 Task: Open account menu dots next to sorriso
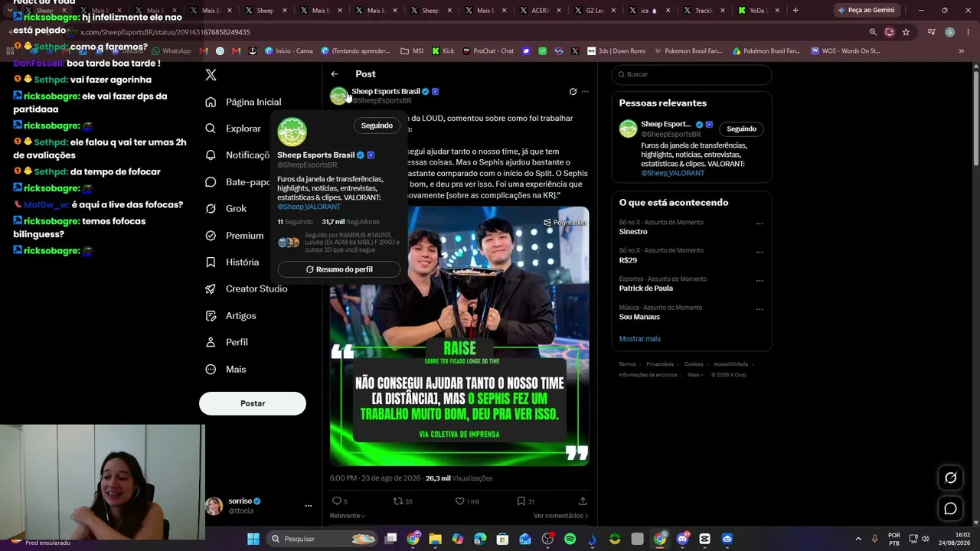click(x=309, y=506)
